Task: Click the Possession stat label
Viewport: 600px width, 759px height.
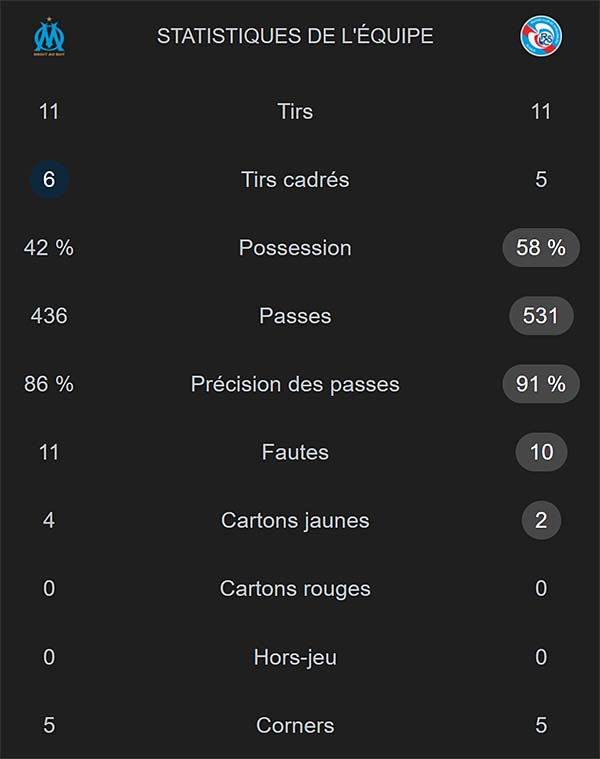Action: tap(295, 248)
